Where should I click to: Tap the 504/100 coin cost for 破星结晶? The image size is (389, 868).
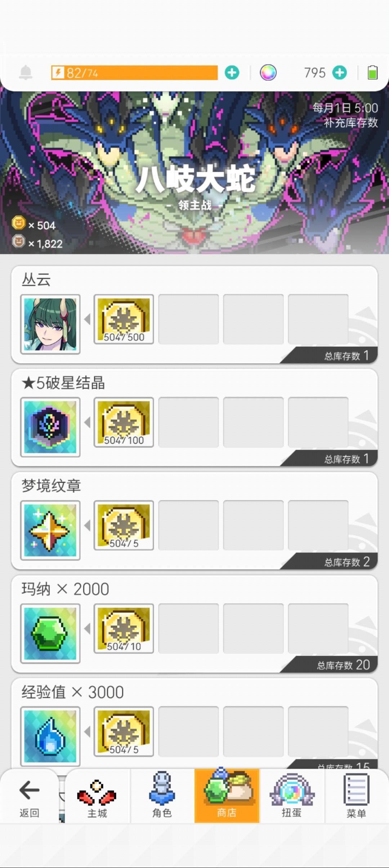pos(124,422)
